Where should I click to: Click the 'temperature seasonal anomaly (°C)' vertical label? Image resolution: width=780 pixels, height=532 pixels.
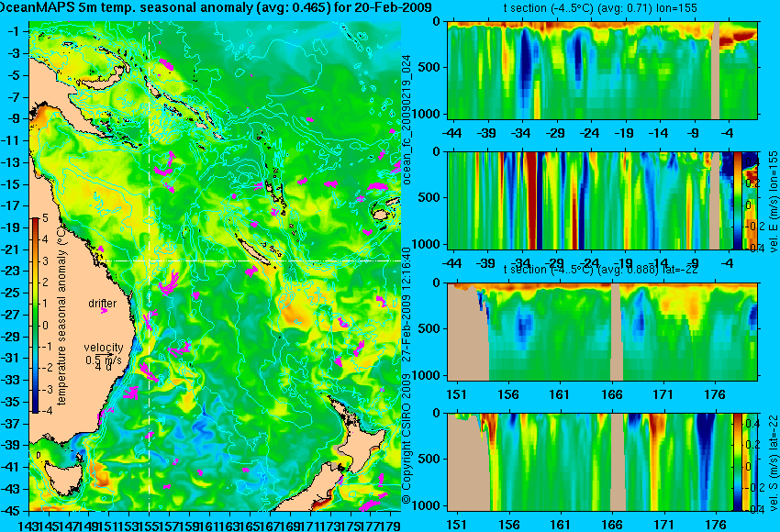(61, 316)
